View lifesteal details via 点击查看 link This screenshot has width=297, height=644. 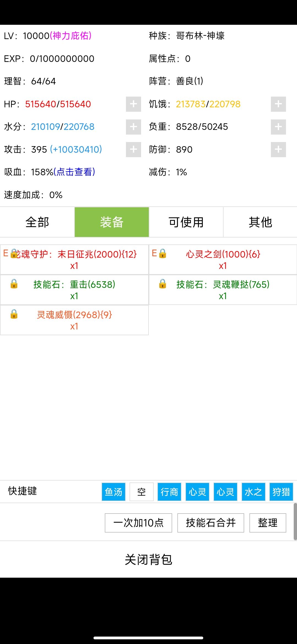[75, 172]
